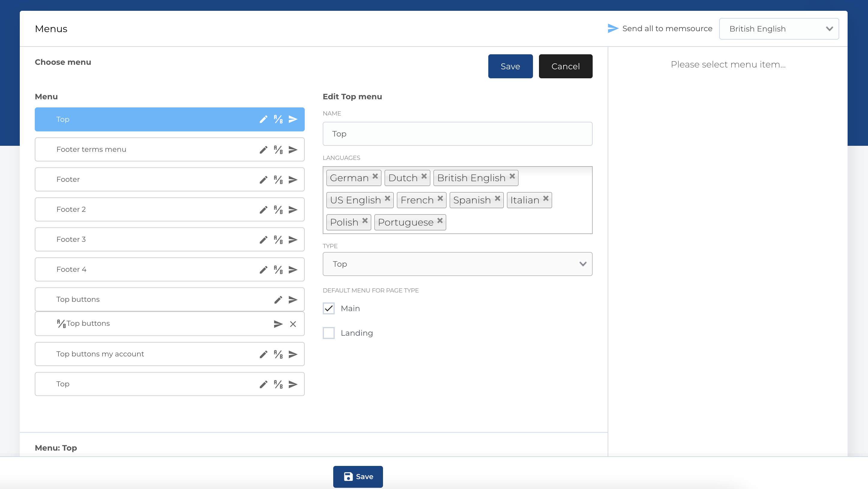Click Send all to memsource link

pyautogui.click(x=660, y=28)
